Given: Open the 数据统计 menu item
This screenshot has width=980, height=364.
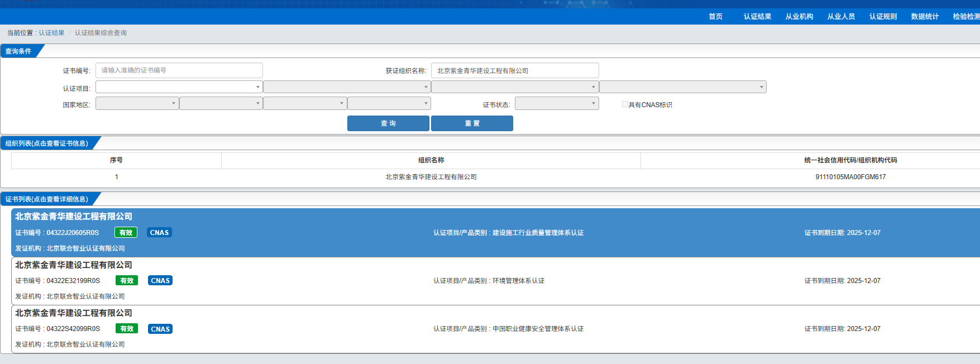Looking at the screenshot, I should coord(925,17).
